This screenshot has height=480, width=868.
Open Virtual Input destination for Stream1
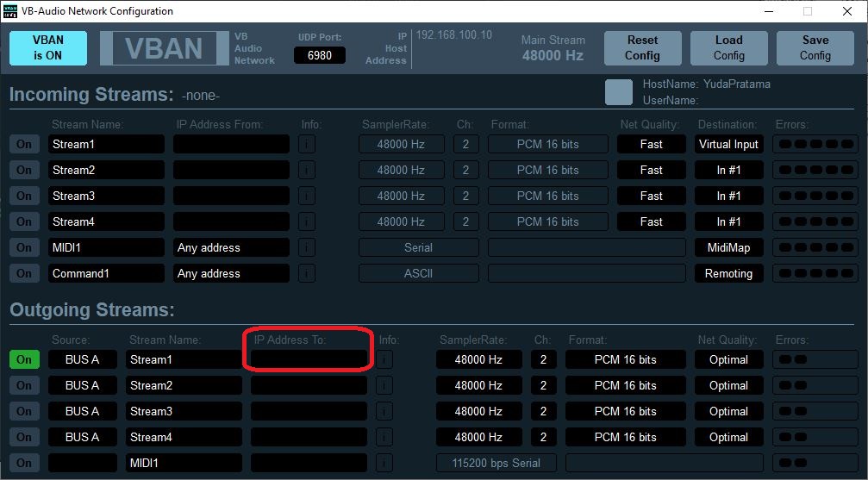pyautogui.click(x=729, y=144)
